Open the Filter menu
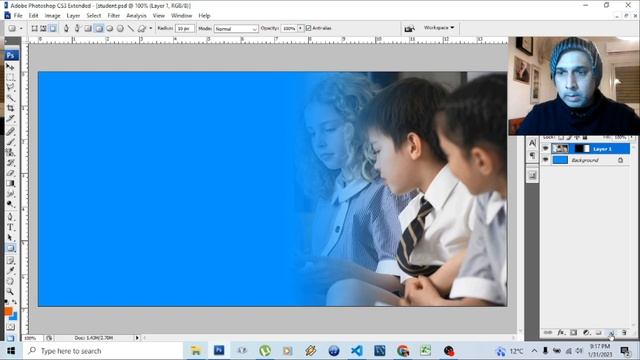640x360 pixels. click(113, 16)
